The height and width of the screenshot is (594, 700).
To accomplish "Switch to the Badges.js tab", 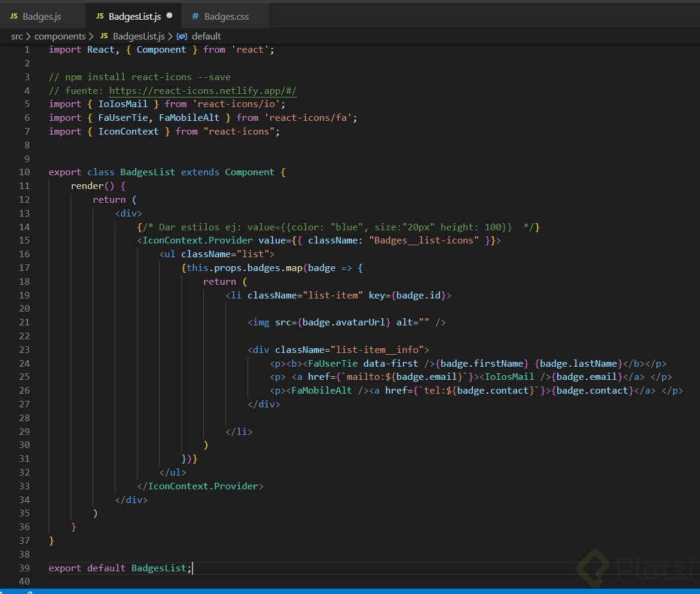I will [x=42, y=17].
